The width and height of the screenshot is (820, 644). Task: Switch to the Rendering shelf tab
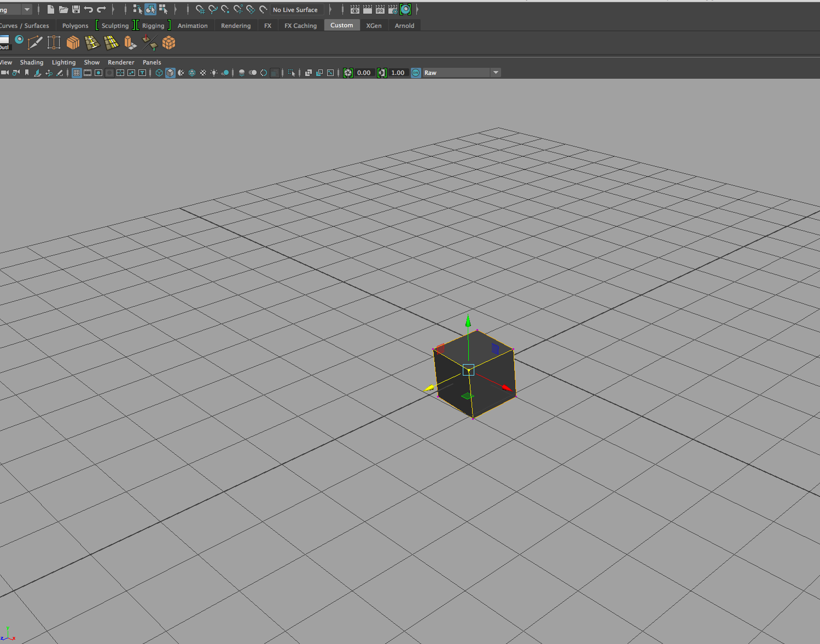click(235, 25)
